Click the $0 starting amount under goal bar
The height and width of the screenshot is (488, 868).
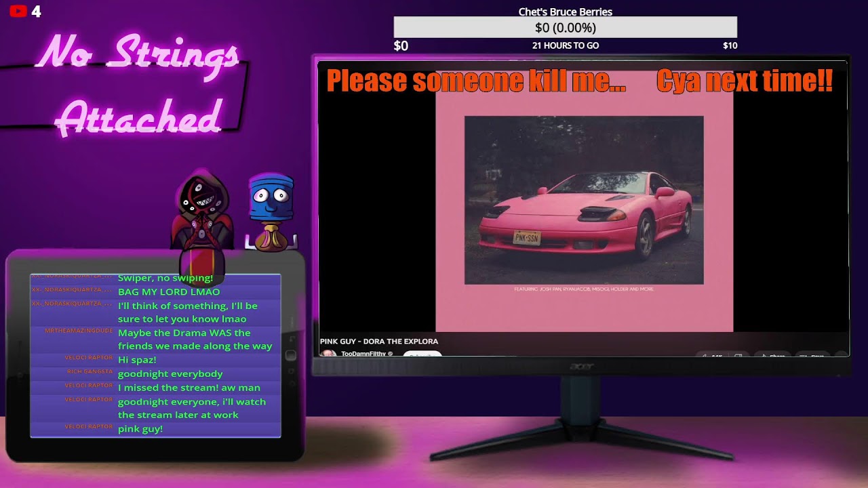tap(401, 45)
